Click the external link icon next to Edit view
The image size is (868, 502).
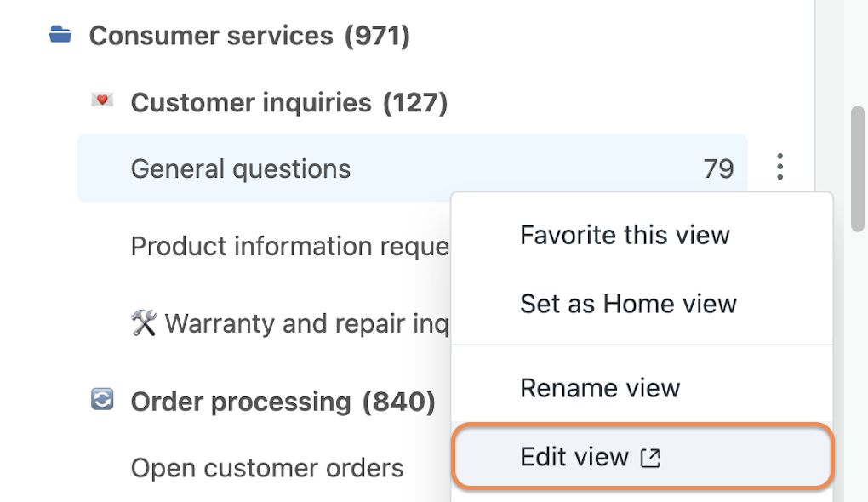click(650, 458)
